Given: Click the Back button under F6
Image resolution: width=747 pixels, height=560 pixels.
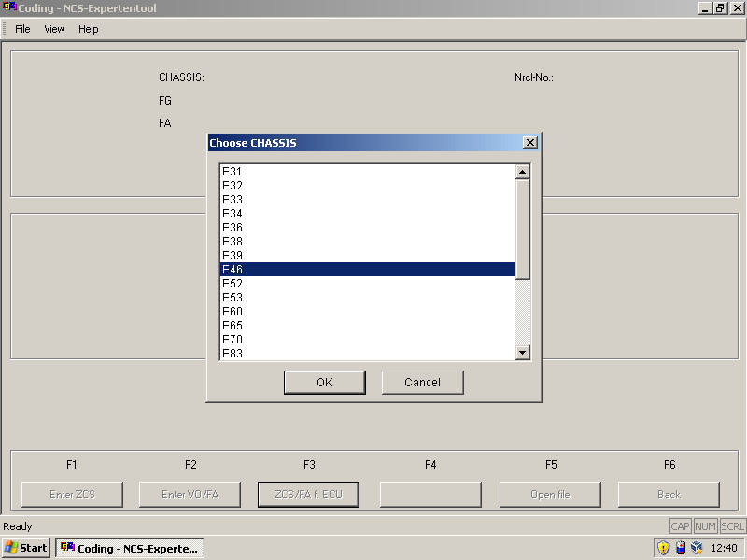Looking at the screenshot, I should (x=669, y=495).
